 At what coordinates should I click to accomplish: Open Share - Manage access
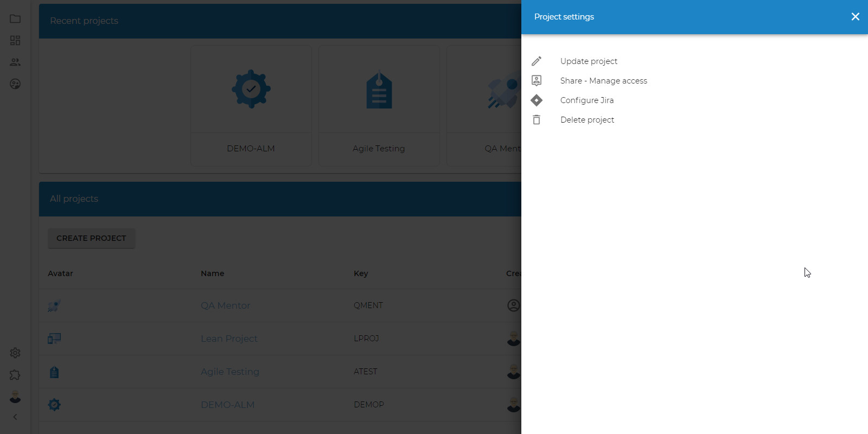coord(604,81)
